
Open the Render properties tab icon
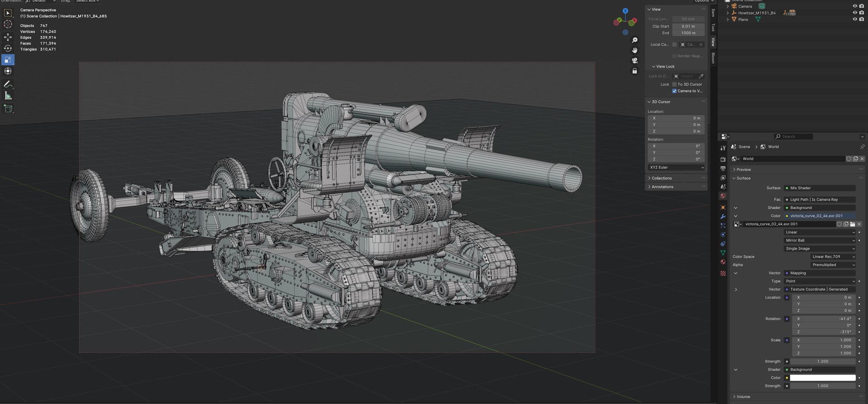(x=723, y=159)
